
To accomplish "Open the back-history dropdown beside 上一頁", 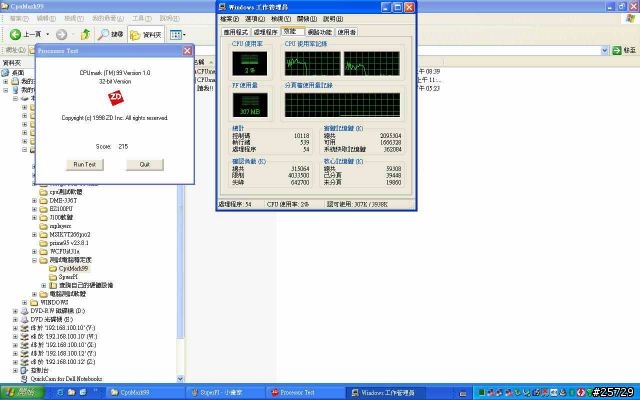I will pos(47,34).
